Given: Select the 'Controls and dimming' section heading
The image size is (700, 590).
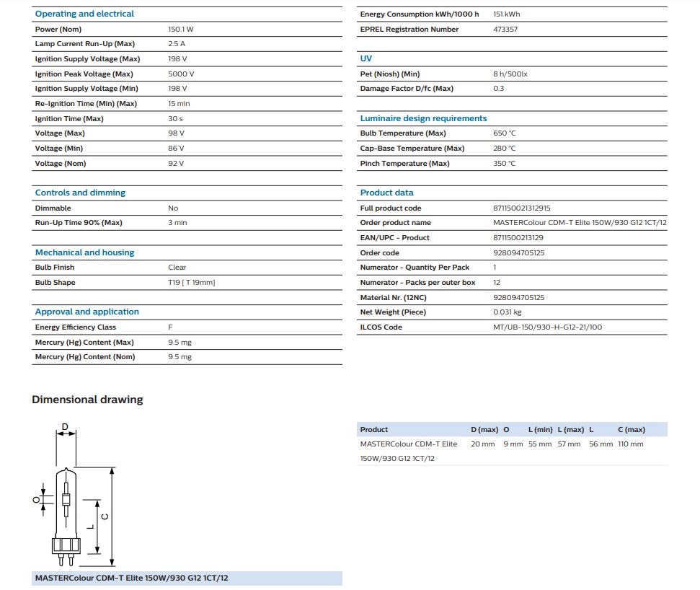Looking at the screenshot, I should point(80,193).
